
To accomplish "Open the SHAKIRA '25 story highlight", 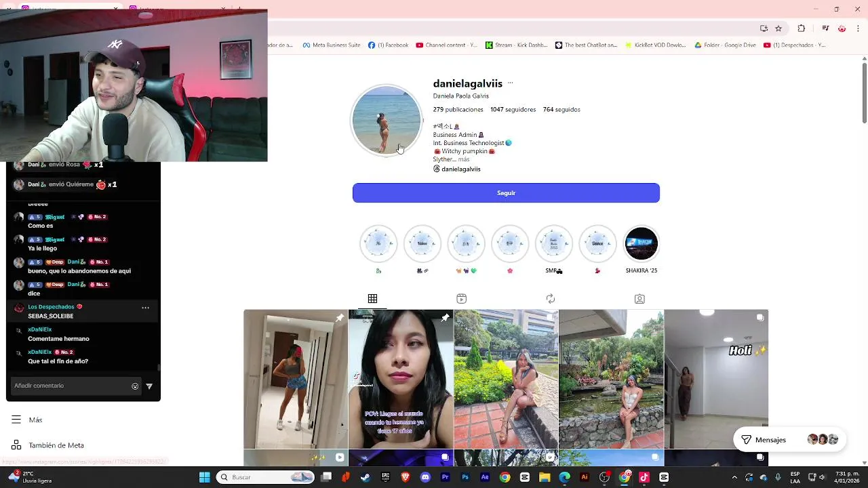I will point(642,244).
